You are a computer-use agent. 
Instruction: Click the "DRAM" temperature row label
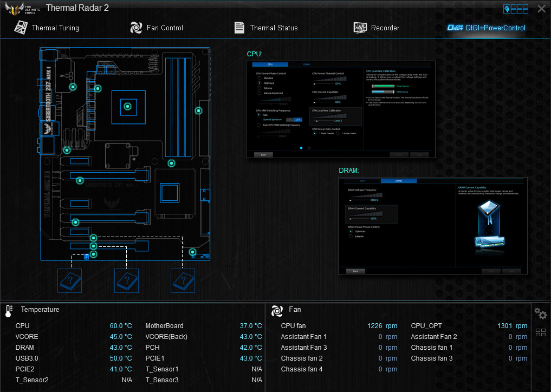[24, 348]
